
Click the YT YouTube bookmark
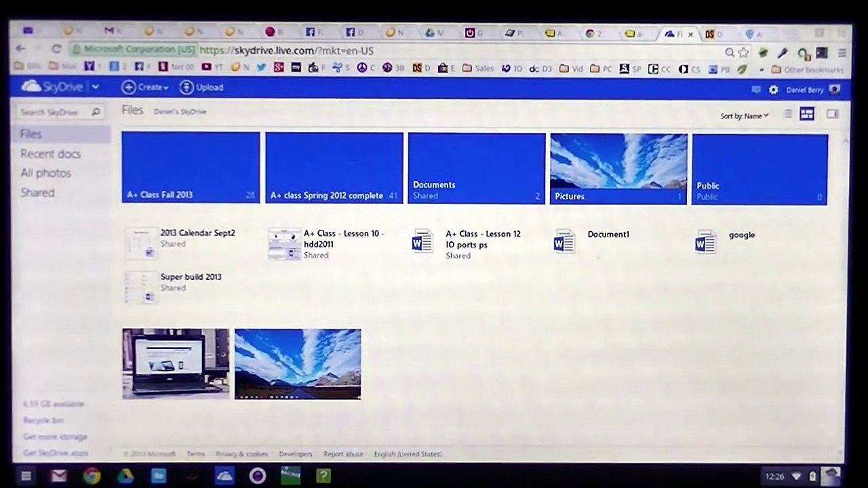tap(212, 67)
